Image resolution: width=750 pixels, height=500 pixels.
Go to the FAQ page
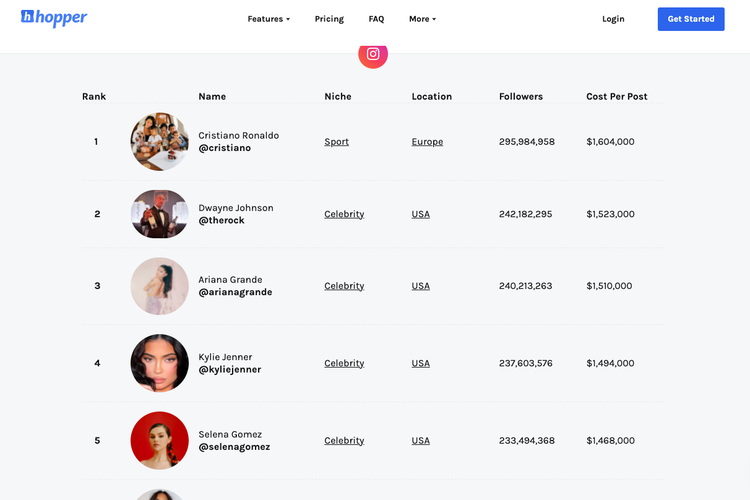tap(376, 19)
